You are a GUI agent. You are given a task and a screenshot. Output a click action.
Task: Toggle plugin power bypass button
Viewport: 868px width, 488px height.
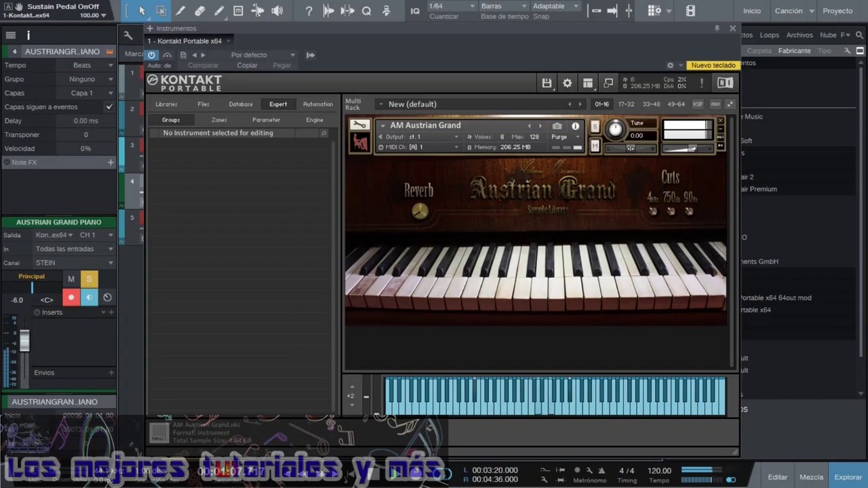point(152,55)
